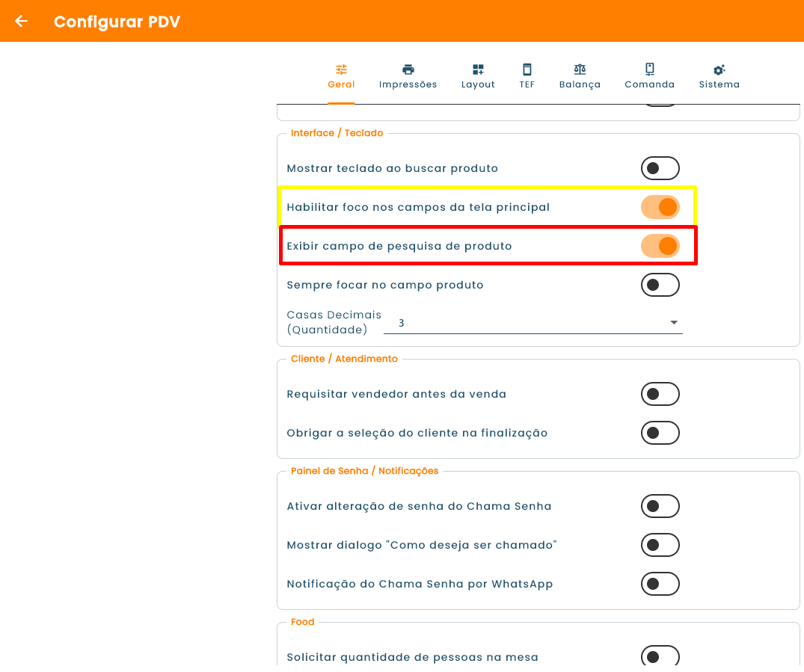Viewport: 804px width, 672px height.
Task: Toggle Solicitar quantidade de pessoas na mesa
Action: pos(660,656)
